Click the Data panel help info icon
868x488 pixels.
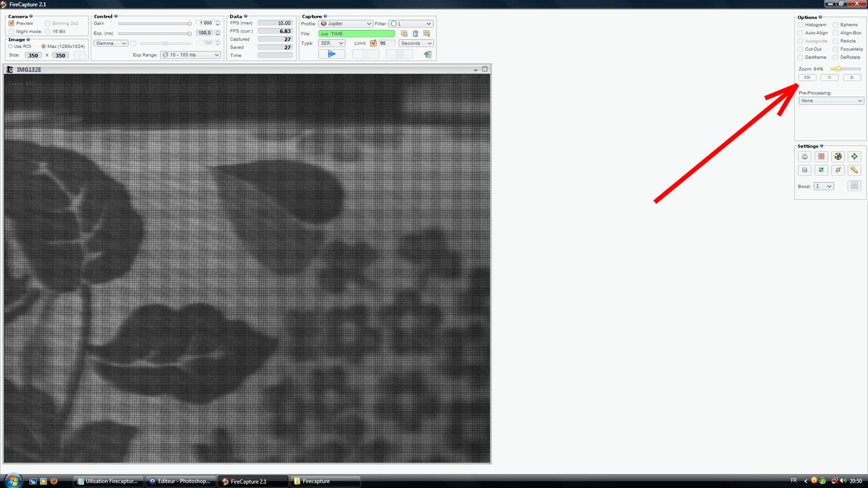pyautogui.click(x=246, y=16)
